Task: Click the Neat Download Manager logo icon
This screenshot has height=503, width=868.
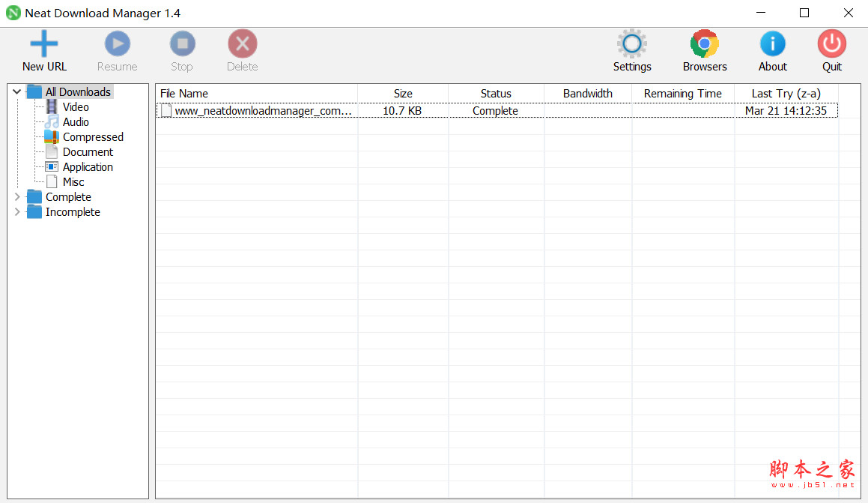Action: 13,13
